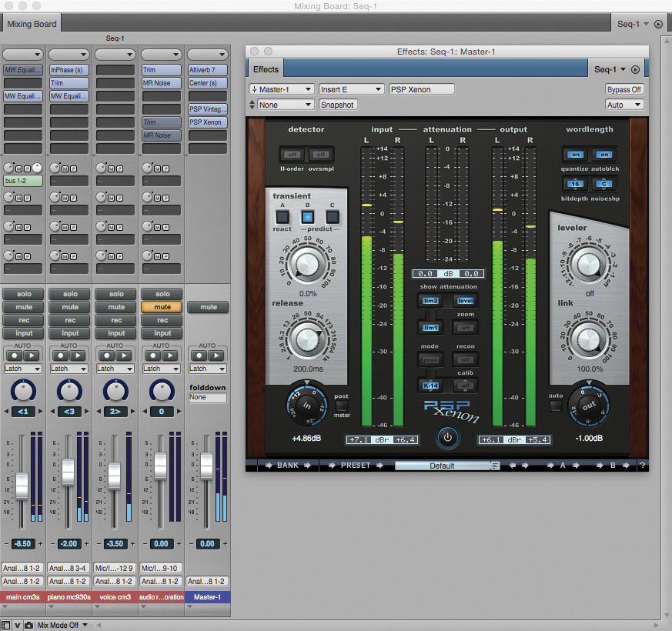Click the Xenon leveler knob
672x631 pixels.
coord(589,264)
